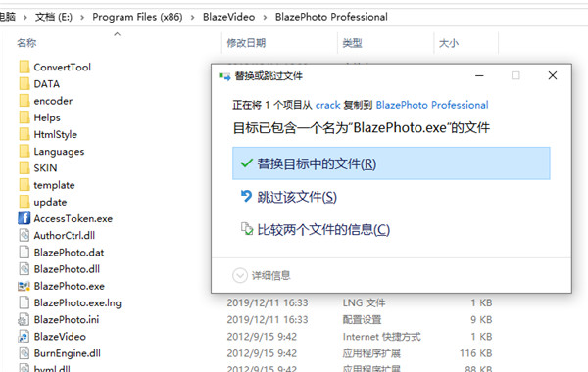Select the ConvertTool folder icon
This screenshot has height=372, width=588.
pyautogui.click(x=24, y=67)
